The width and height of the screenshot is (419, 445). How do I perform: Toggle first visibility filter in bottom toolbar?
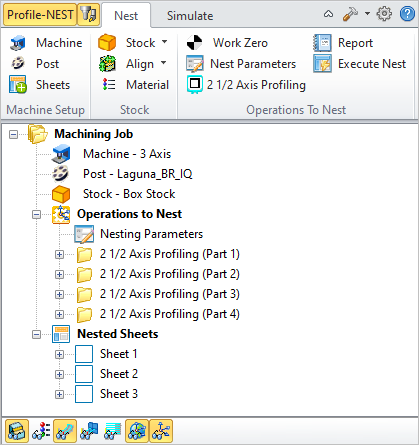click(17, 431)
